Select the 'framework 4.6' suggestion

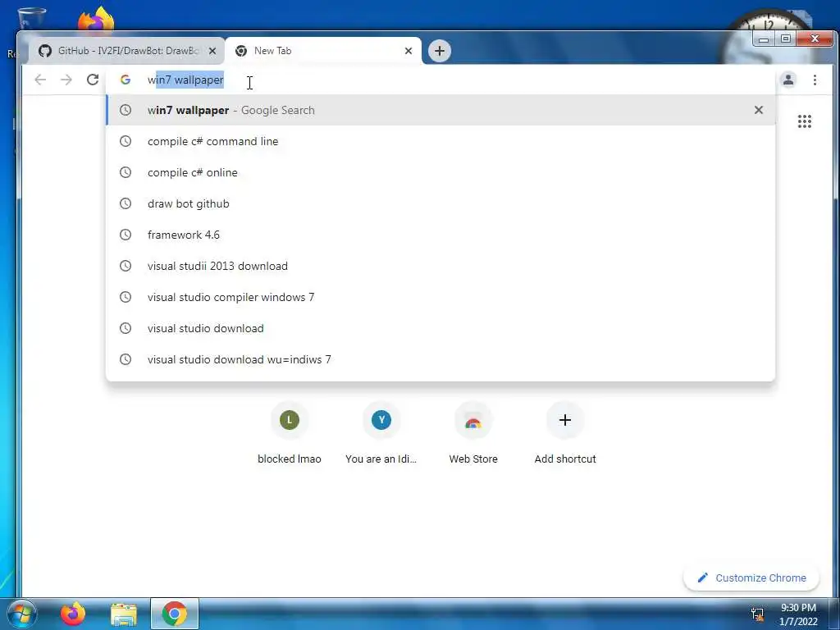pos(441,235)
